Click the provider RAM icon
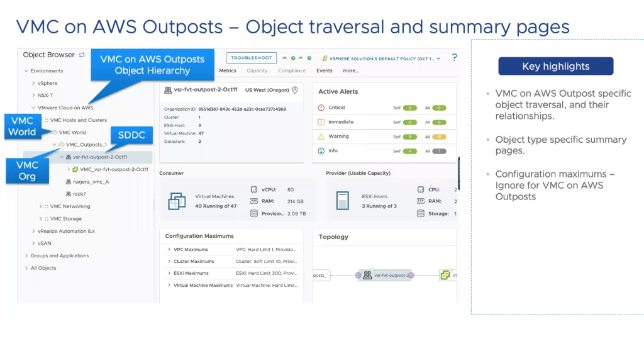644x358 pixels. [421, 201]
